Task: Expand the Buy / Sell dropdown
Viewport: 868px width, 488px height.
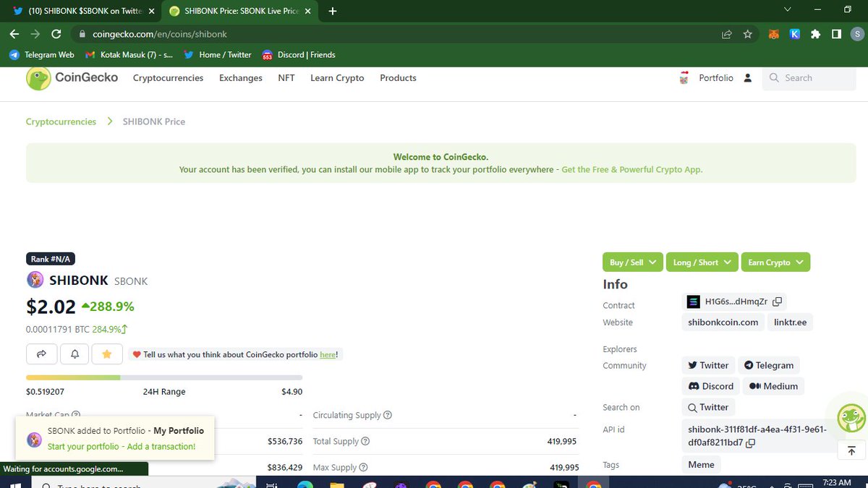Action: point(633,262)
